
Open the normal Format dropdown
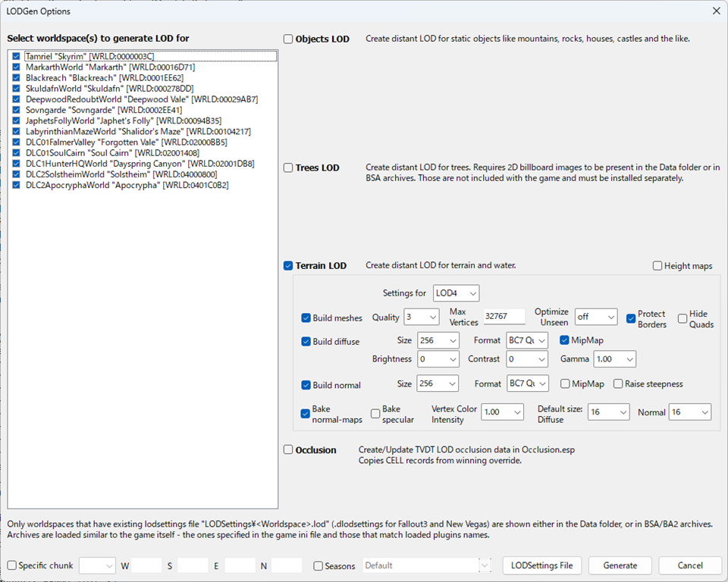click(x=528, y=383)
